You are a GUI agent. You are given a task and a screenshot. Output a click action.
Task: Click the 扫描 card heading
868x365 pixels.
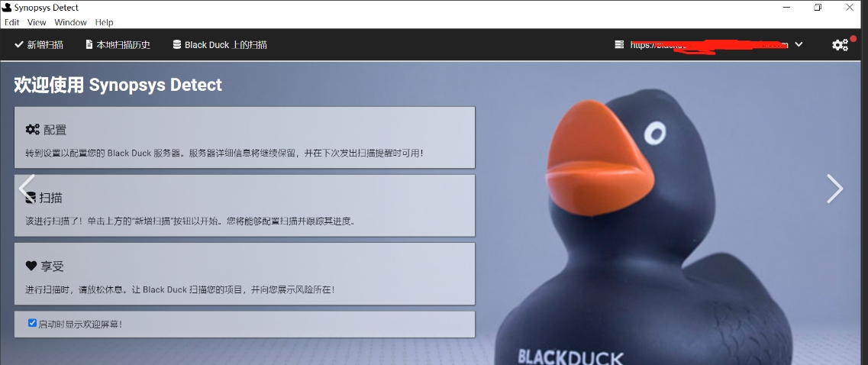point(51,198)
